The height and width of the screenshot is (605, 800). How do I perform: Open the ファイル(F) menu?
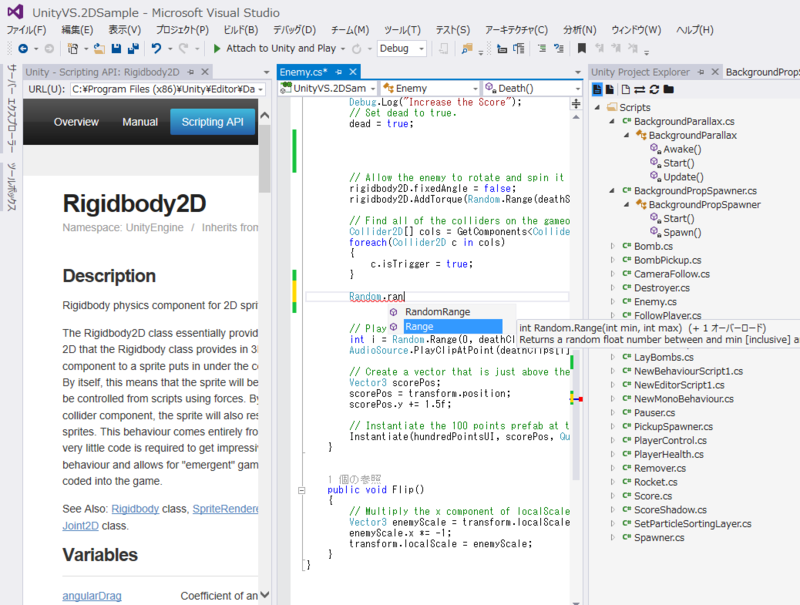(x=26, y=30)
